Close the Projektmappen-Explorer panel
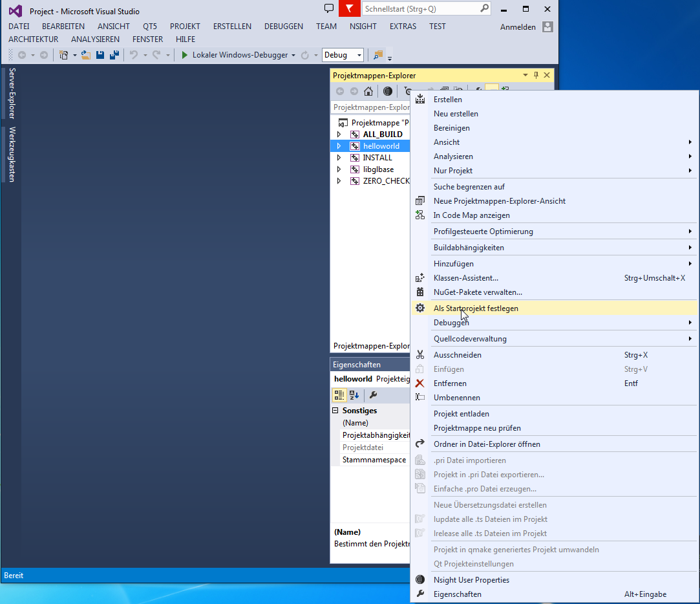 click(547, 75)
